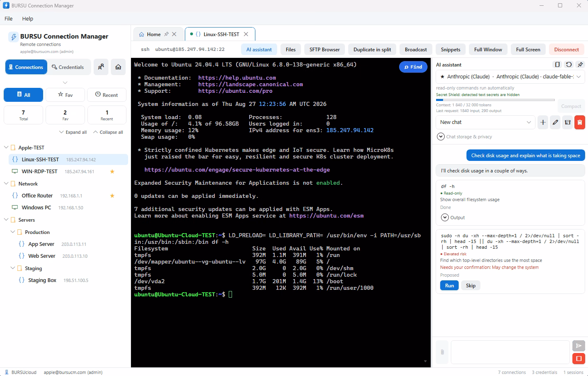This screenshot has width=588, height=376.
Task: Pin the AI assistant panel
Action: point(580,64)
